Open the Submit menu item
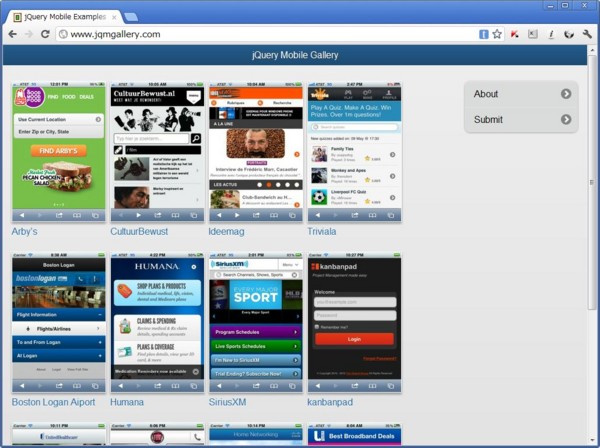The width and height of the screenshot is (600, 448). click(x=521, y=119)
